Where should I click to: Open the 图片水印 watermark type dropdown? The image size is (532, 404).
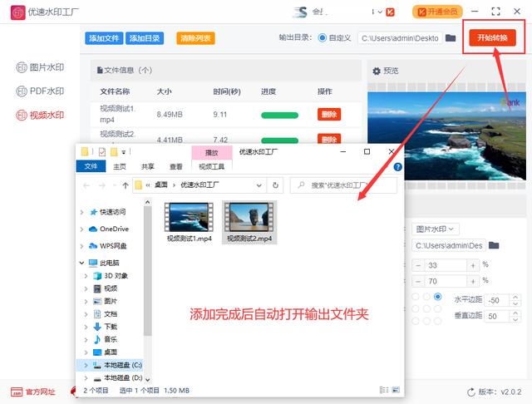(x=436, y=229)
